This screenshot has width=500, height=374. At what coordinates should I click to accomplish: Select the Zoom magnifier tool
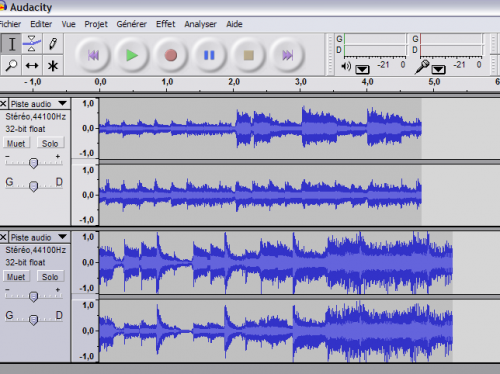11,65
